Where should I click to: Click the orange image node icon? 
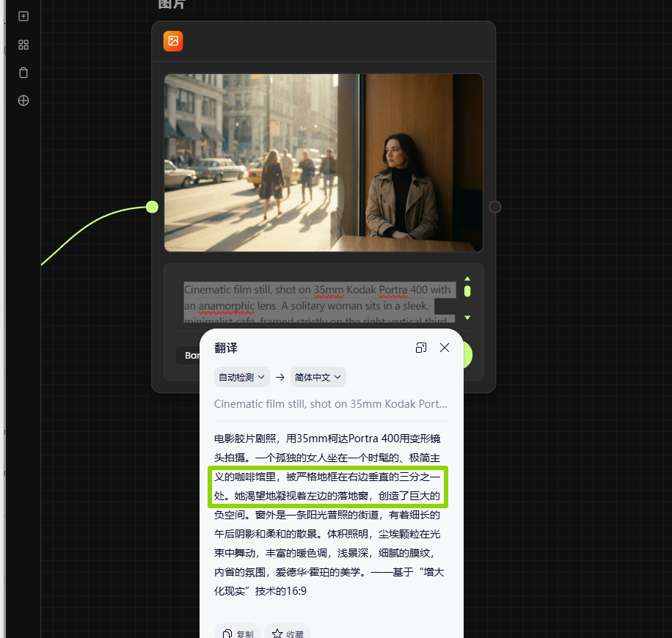[173, 41]
